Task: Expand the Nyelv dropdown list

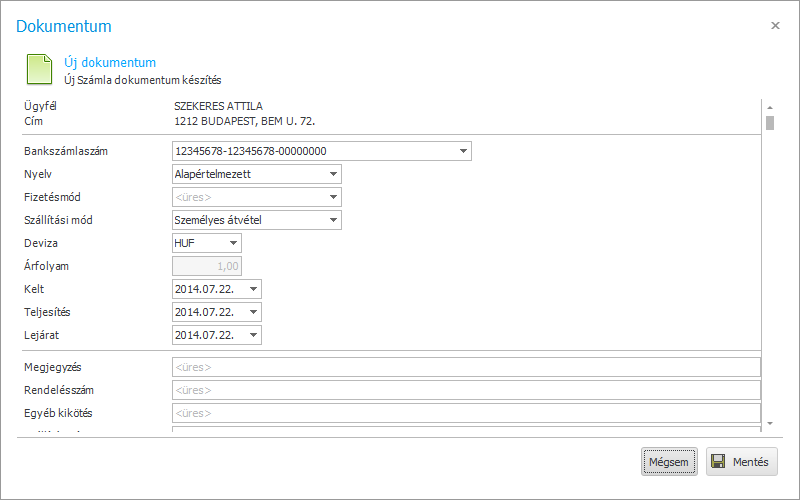Action: (333, 174)
